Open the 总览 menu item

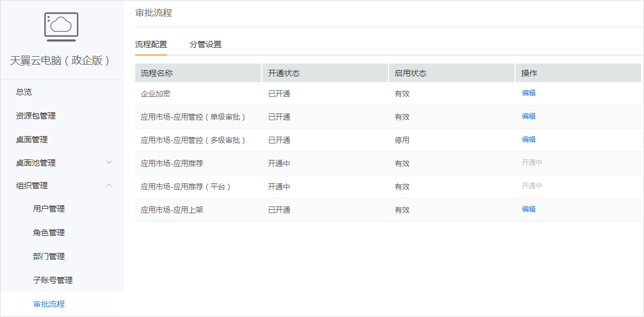pos(24,92)
